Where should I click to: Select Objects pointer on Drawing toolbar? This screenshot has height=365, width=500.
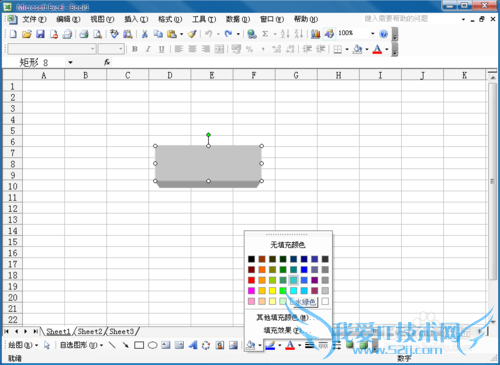click(x=47, y=345)
